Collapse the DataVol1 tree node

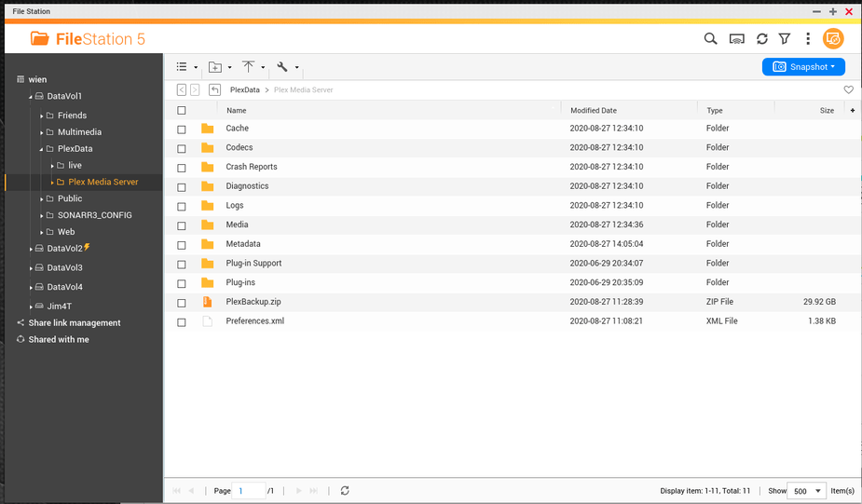[31, 97]
